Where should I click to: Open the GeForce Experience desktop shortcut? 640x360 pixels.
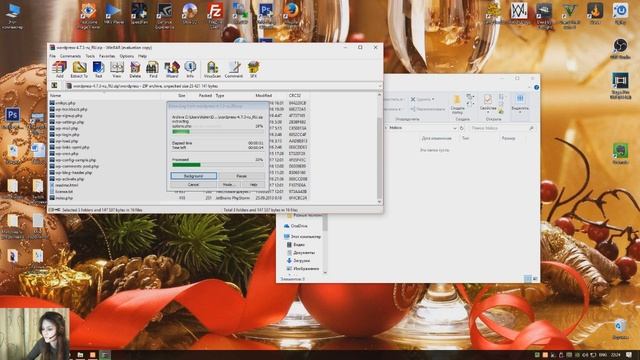point(164,16)
